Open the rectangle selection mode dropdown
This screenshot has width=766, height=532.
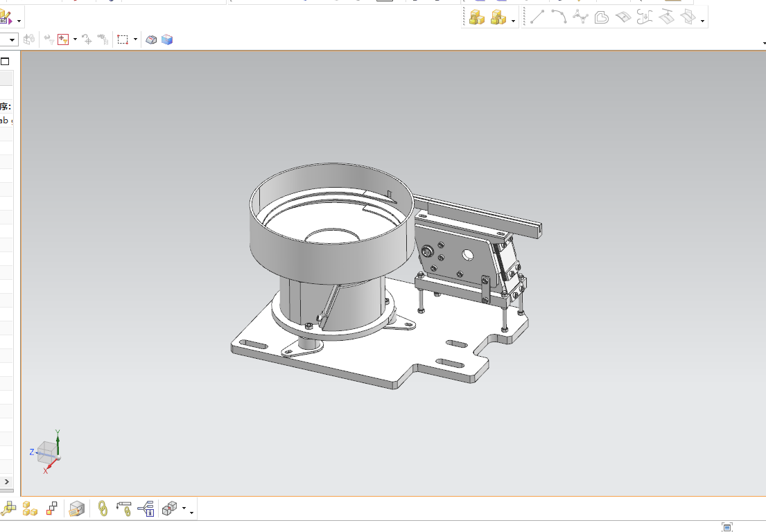point(135,39)
